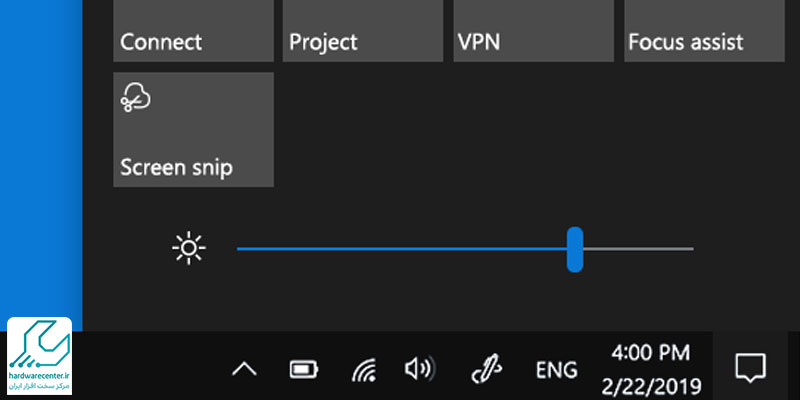
Task: Click the Connect quick action tile
Action: coord(193,31)
